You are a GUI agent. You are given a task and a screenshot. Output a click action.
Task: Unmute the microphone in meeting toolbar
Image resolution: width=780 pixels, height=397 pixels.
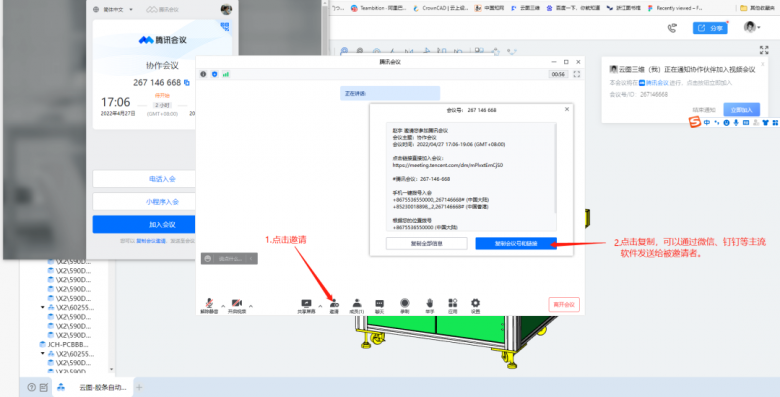[209, 305]
